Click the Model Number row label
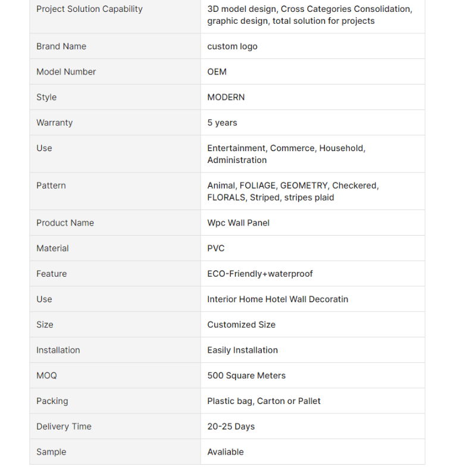Image resolution: width=476 pixels, height=476 pixels. pos(66,72)
